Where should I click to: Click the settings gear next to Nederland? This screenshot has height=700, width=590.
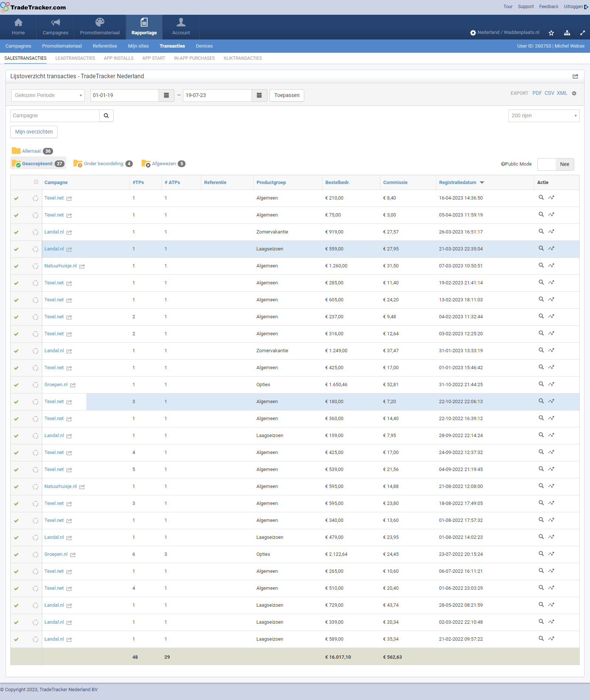(473, 33)
